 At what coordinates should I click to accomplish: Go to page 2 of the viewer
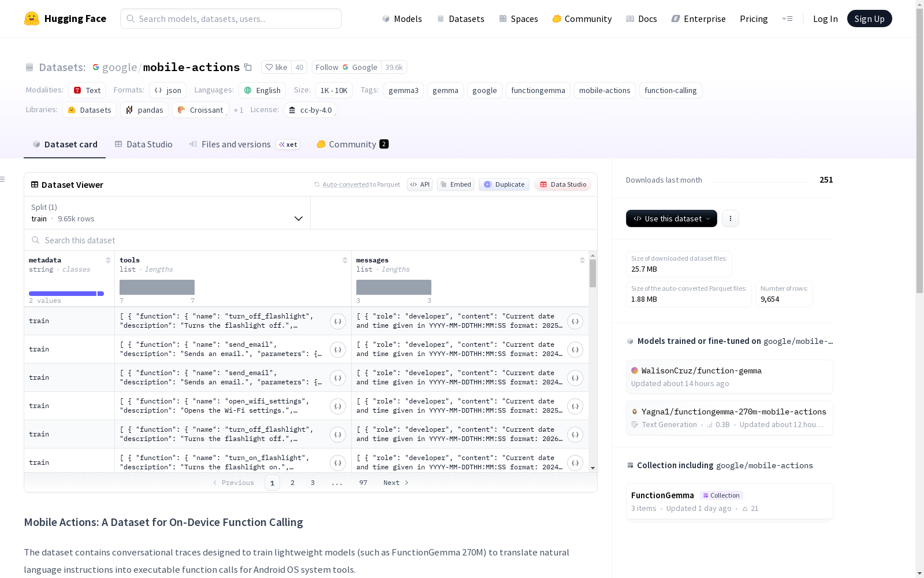click(292, 483)
